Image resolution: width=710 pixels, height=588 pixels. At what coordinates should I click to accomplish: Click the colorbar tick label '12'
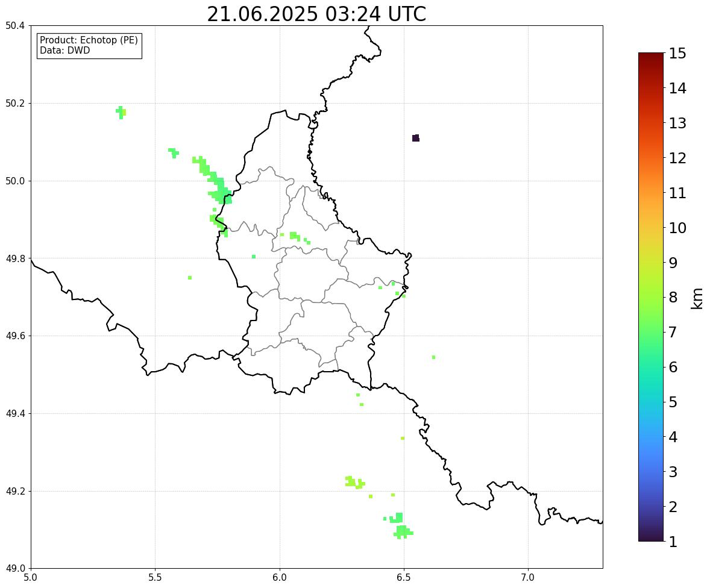click(677, 158)
